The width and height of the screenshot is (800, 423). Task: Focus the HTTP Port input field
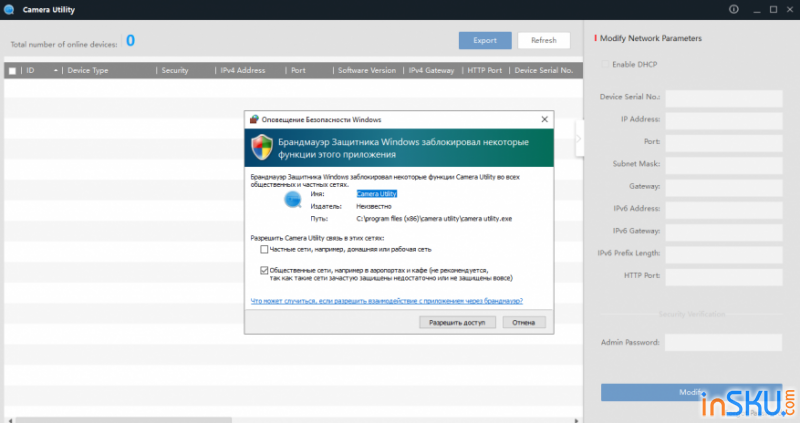point(723,277)
